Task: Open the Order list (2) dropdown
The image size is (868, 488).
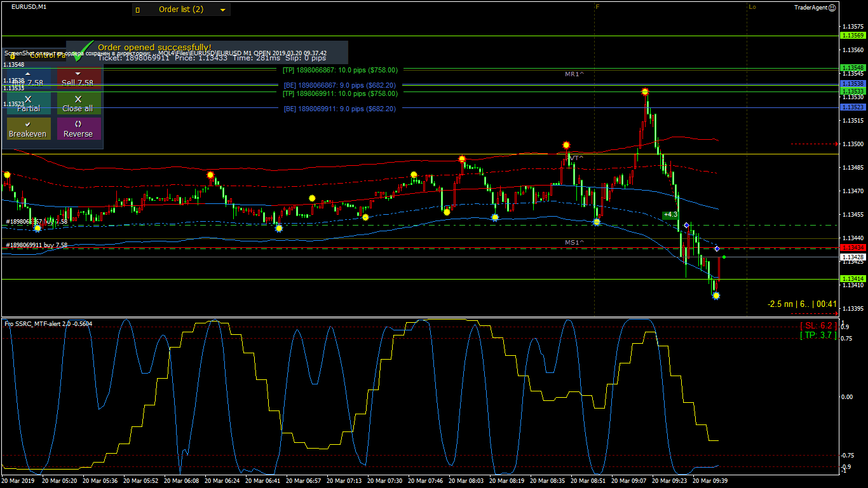Action: [x=181, y=10]
